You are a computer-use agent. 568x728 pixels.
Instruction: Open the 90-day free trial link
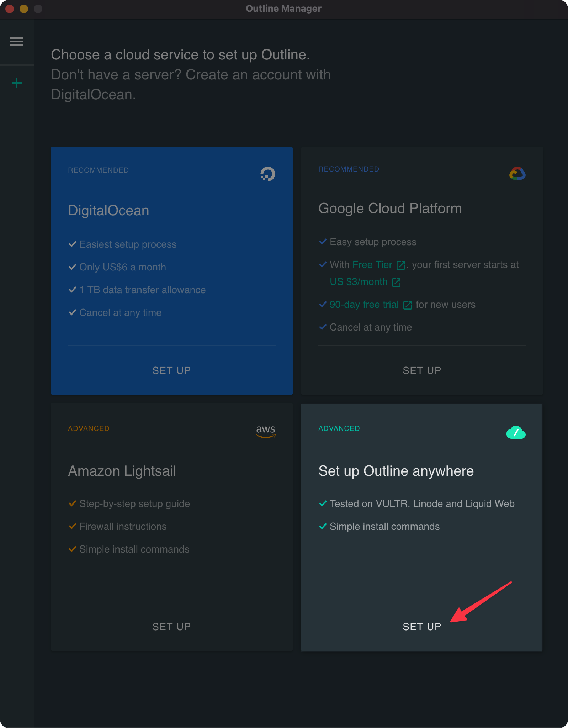(x=364, y=305)
